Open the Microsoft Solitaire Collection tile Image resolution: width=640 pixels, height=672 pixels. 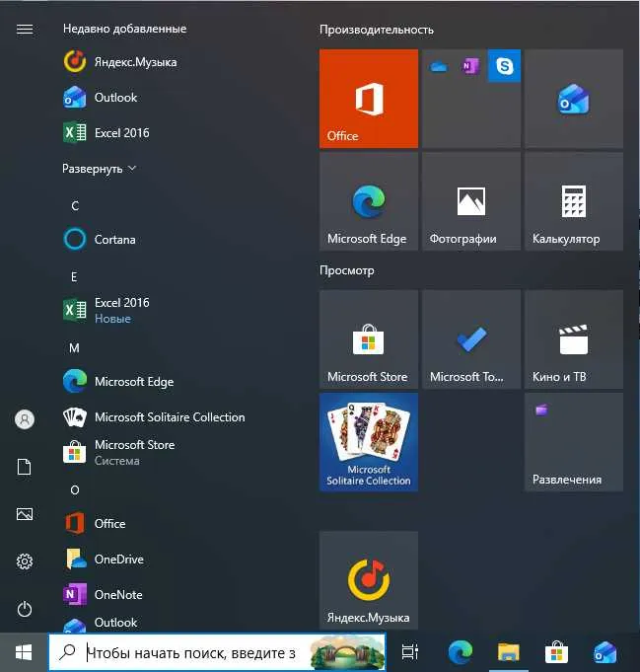pos(369,442)
